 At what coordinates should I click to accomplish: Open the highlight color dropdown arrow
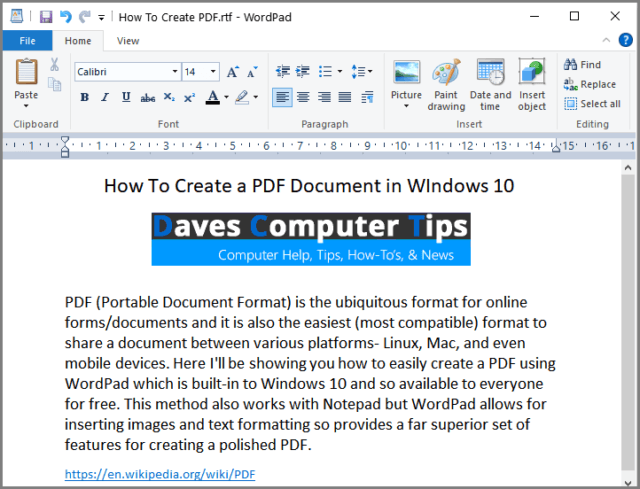coord(256,97)
